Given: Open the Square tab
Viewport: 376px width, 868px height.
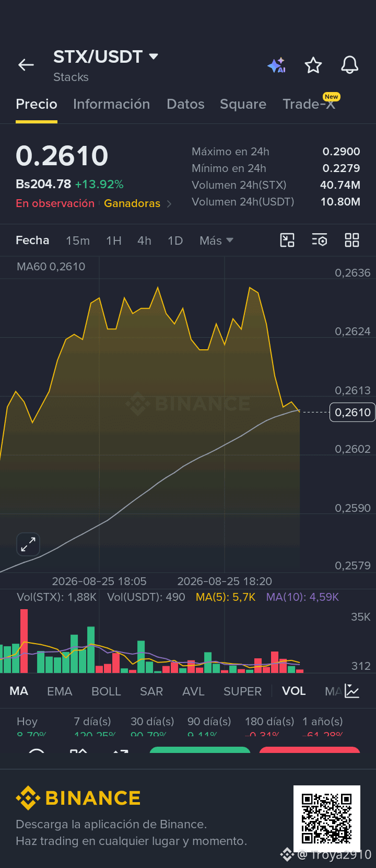Looking at the screenshot, I should pyautogui.click(x=243, y=104).
